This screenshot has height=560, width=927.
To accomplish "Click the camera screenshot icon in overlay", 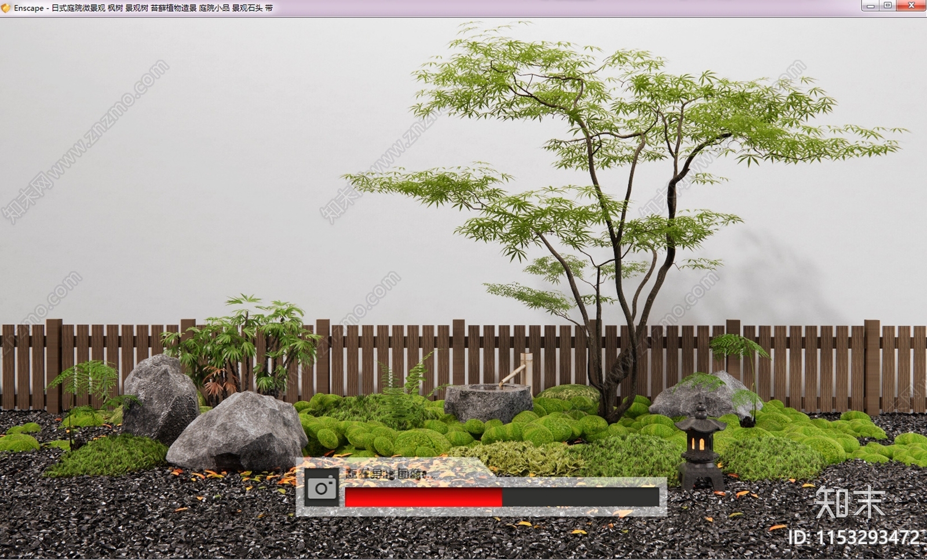I will click(x=322, y=488).
